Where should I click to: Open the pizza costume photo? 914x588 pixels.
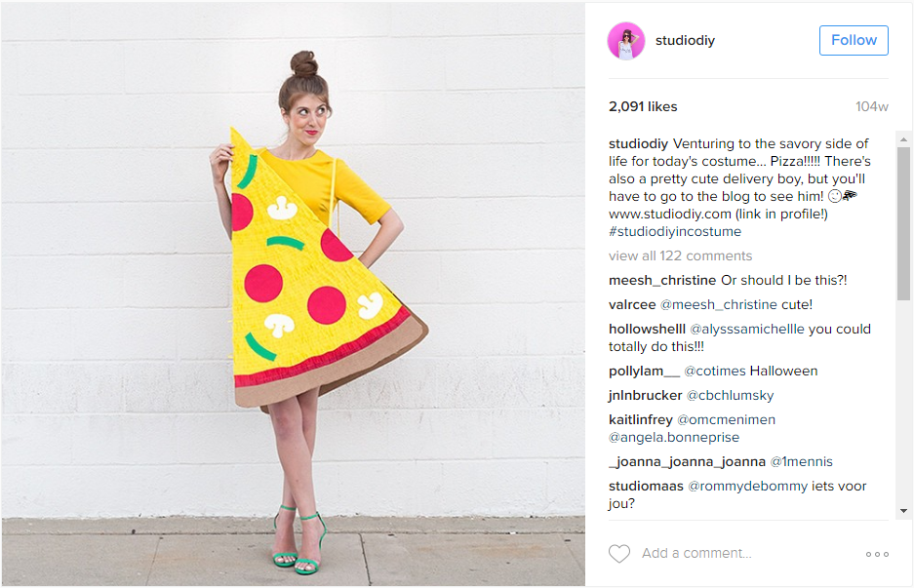[x=294, y=294]
